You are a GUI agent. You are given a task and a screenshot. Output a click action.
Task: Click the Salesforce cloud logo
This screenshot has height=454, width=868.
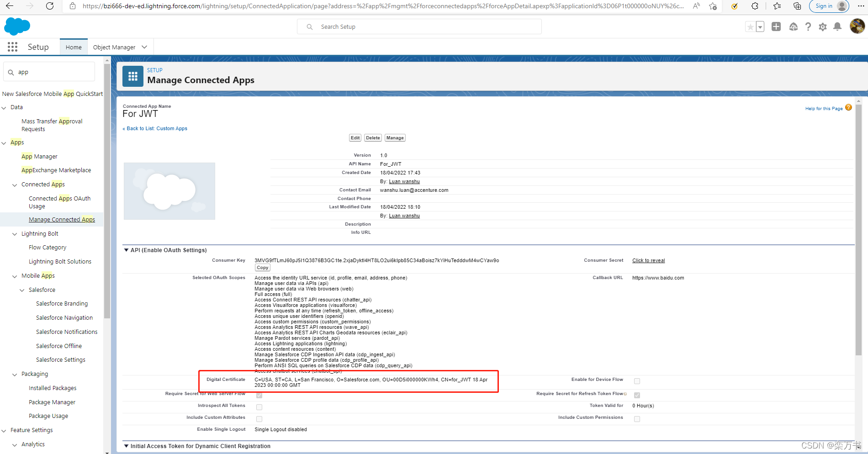tap(17, 26)
